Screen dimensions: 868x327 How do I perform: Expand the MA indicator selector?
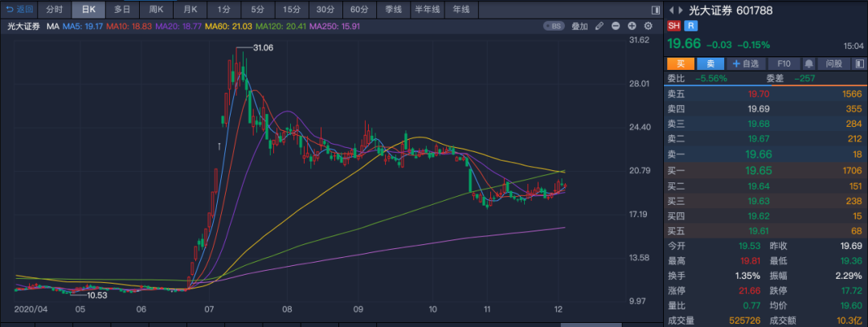point(53,27)
